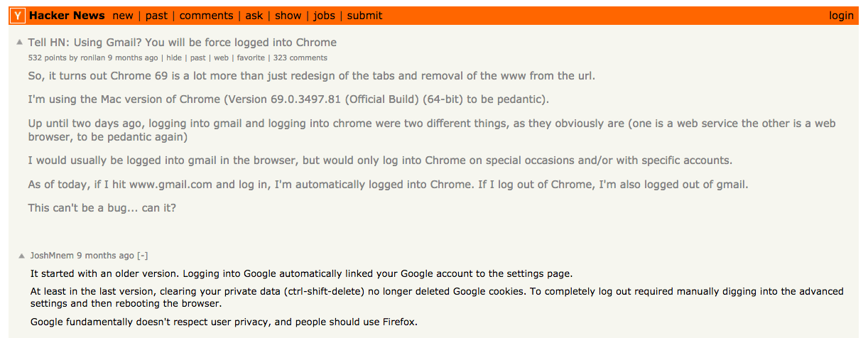The height and width of the screenshot is (338, 868).
Task: Open the 323 comments link
Action: pos(300,58)
